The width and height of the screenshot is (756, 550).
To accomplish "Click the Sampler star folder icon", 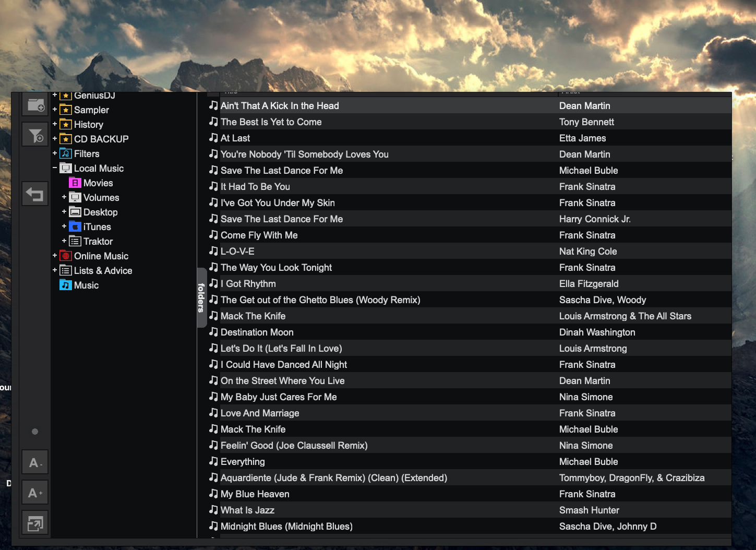I will point(66,110).
